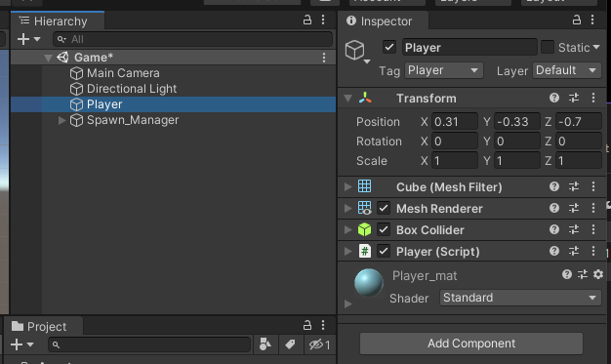Open Player Script more options menu
The height and width of the screenshot is (364, 611).
(x=593, y=251)
